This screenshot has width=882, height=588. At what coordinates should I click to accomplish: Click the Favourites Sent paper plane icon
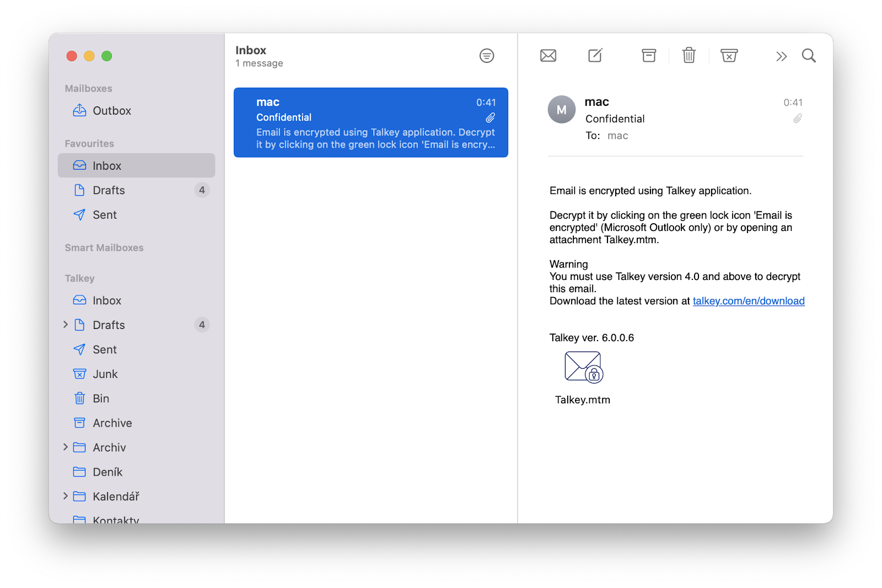(79, 214)
